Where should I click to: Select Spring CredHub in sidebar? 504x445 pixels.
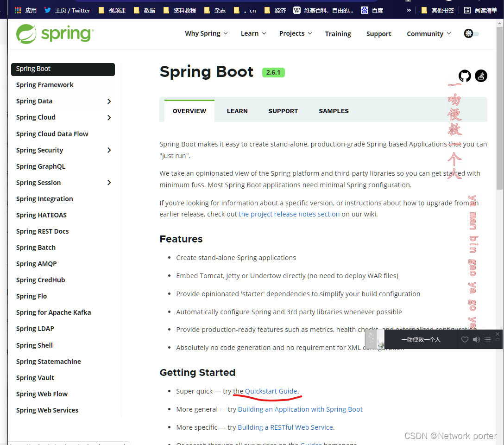40,280
